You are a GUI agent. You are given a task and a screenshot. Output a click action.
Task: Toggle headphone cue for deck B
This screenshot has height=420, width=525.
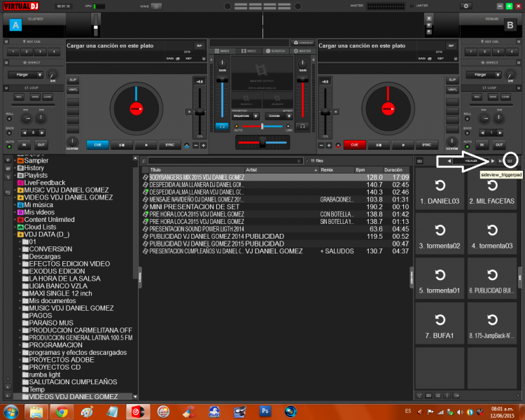[x=302, y=126]
